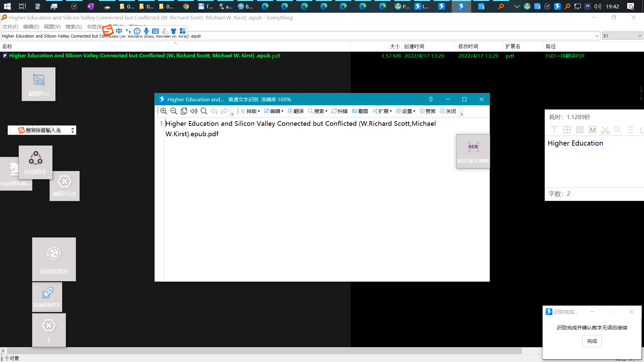Image resolution: width=644 pixels, height=362 pixels.
Task: Click the 纠错 correction button
Action: [340, 111]
